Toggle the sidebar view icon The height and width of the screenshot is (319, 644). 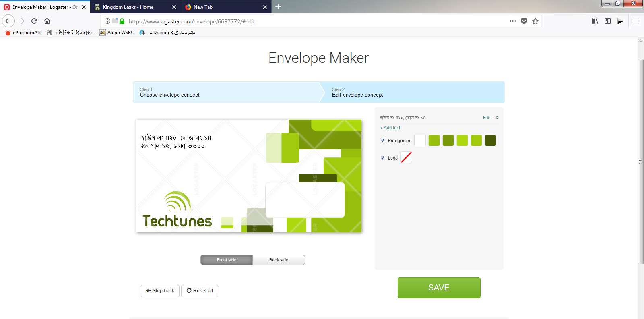[608, 21]
